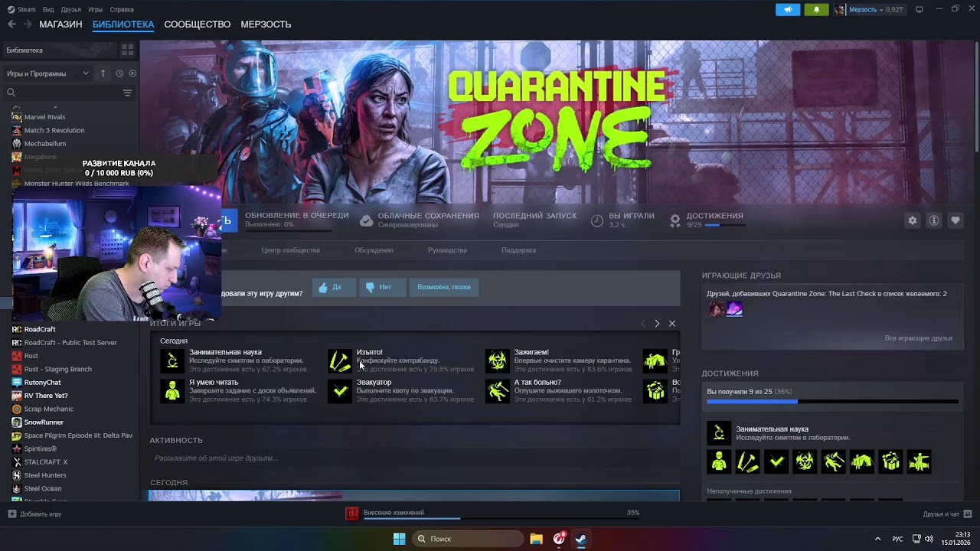Open Изъято! achievement icon
The image size is (980, 551).
[340, 360]
